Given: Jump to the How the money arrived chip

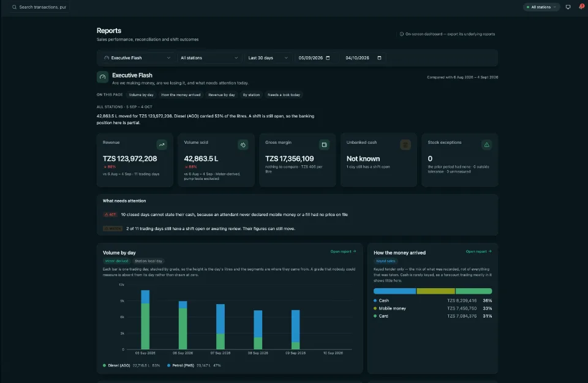Looking at the screenshot, I should tap(181, 95).
